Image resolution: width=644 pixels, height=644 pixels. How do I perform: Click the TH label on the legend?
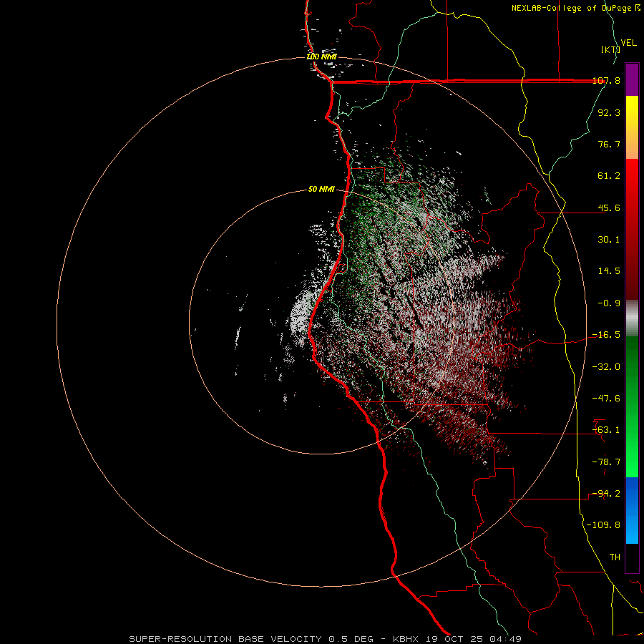[615, 557]
